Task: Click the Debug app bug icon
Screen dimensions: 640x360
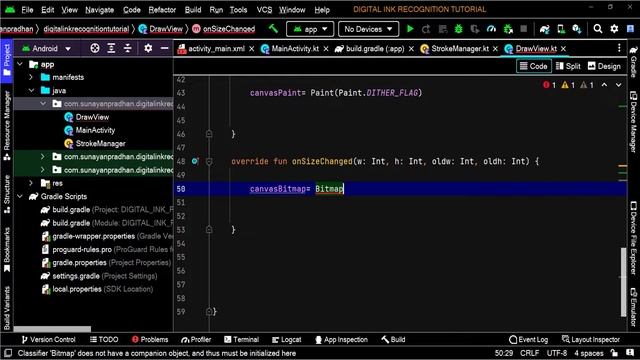Action: coord(459,29)
